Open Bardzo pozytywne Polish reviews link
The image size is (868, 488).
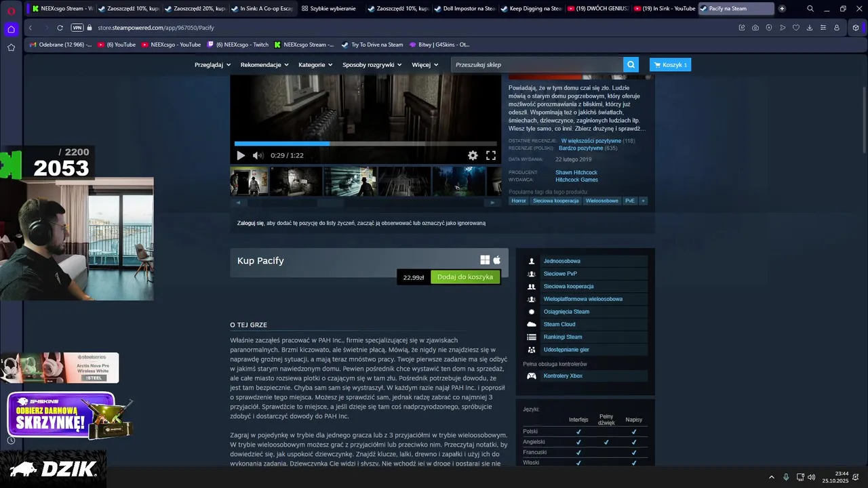(x=580, y=148)
